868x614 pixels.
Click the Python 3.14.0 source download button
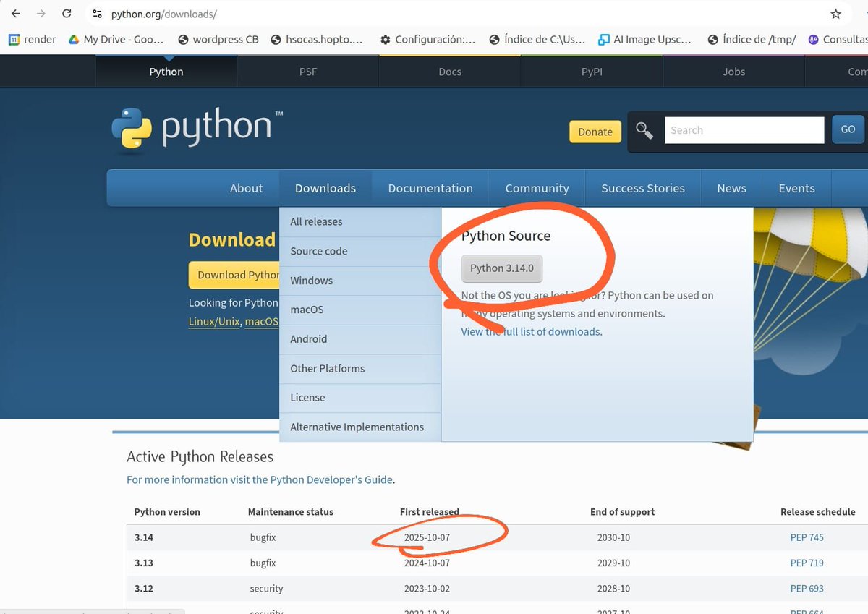coord(502,268)
